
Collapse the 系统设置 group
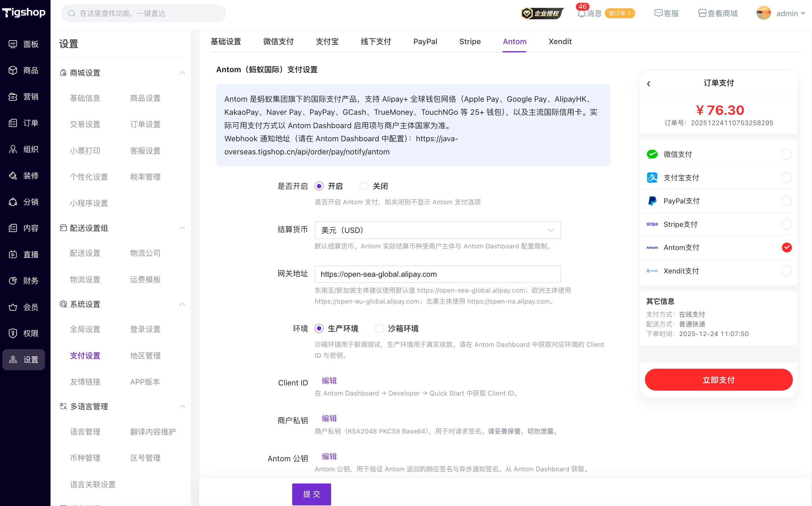182,304
